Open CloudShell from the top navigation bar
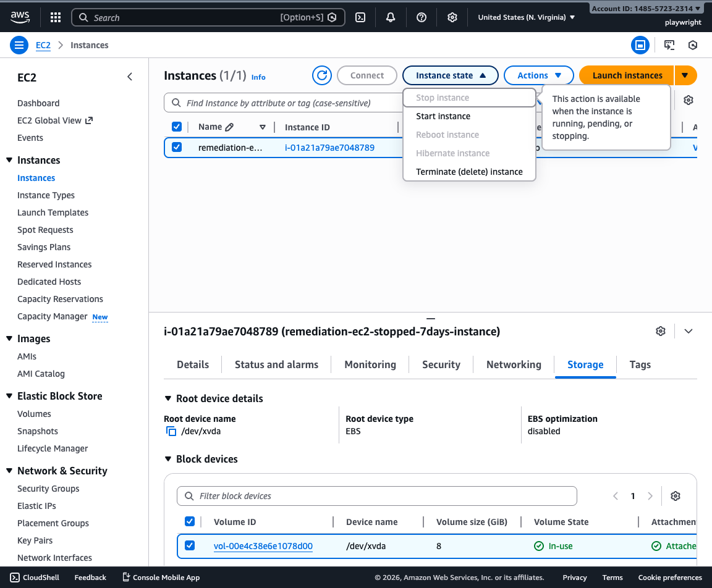This screenshot has height=588, width=712. coord(360,17)
